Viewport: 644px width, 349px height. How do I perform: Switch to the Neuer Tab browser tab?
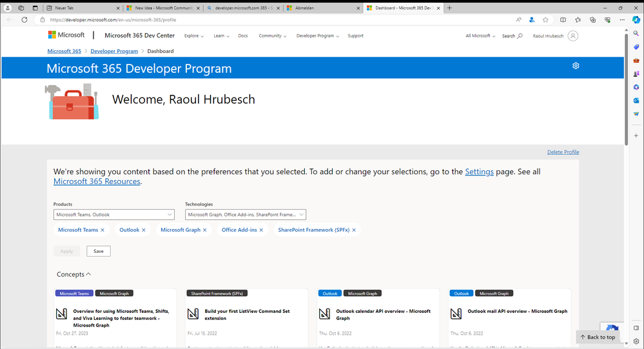[82, 8]
